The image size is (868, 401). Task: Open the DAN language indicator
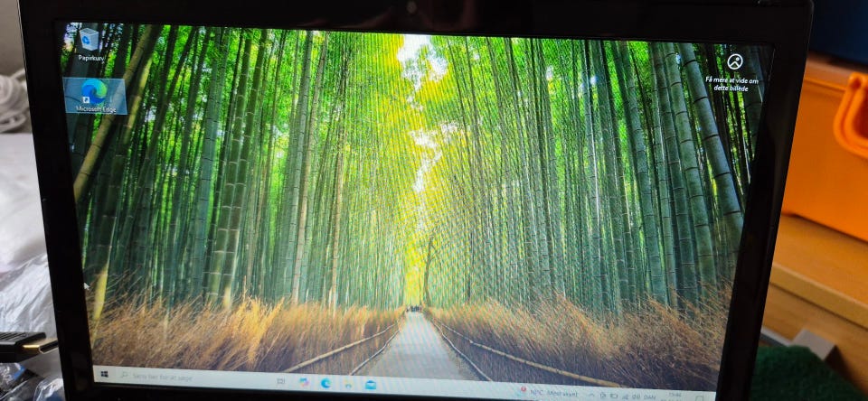649,397
